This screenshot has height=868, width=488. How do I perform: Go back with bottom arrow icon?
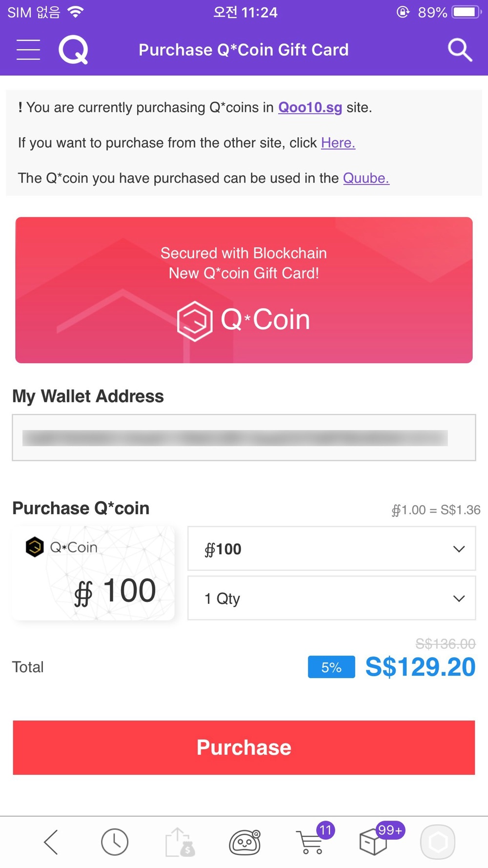51,842
